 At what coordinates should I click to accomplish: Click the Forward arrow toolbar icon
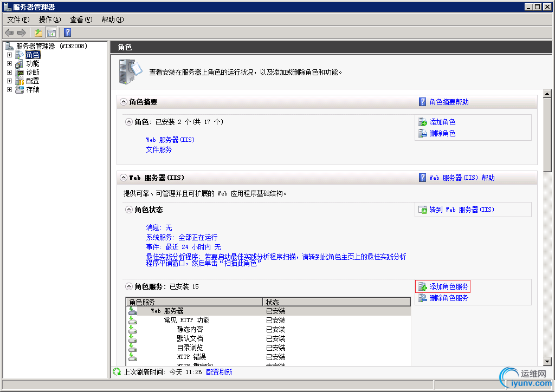tap(22, 33)
